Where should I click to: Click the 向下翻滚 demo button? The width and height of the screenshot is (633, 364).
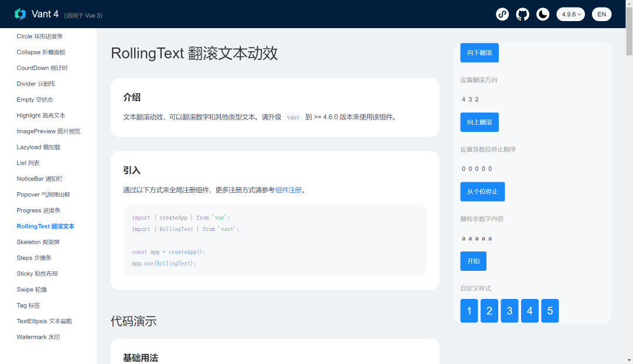tap(479, 52)
